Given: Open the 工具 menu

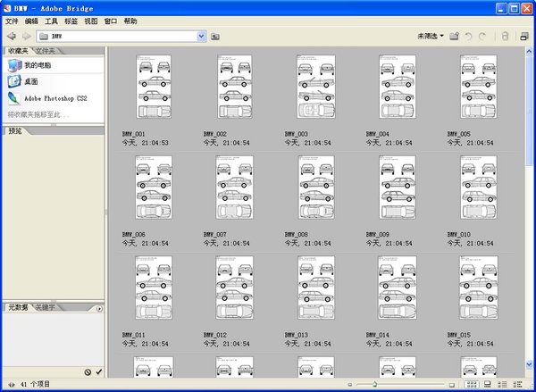Looking at the screenshot, I should tap(52, 21).
